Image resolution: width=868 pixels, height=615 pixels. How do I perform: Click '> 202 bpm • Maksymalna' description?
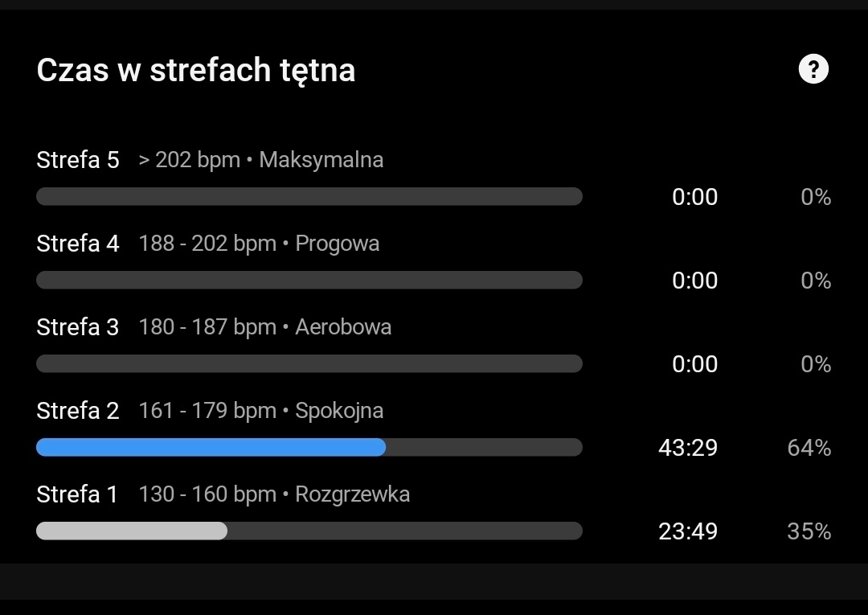(x=261, y=160)
